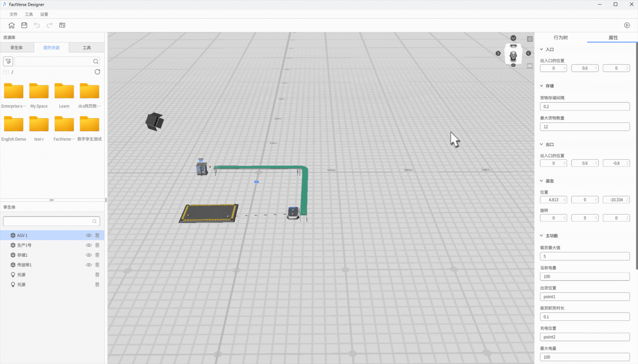This screenshot has height=364, width=638.
Task: Hide the 生产1号 twin
Action: (x=88, y=245)
